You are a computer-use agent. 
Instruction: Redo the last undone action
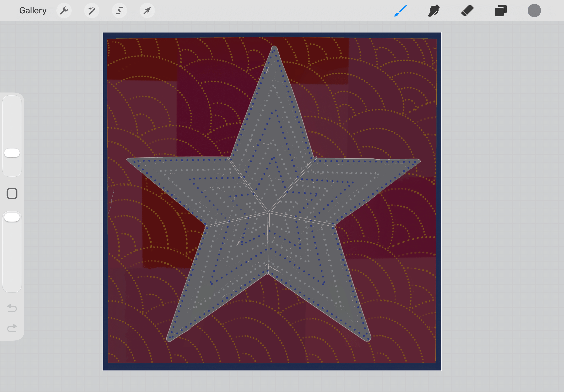coord(12,328)
